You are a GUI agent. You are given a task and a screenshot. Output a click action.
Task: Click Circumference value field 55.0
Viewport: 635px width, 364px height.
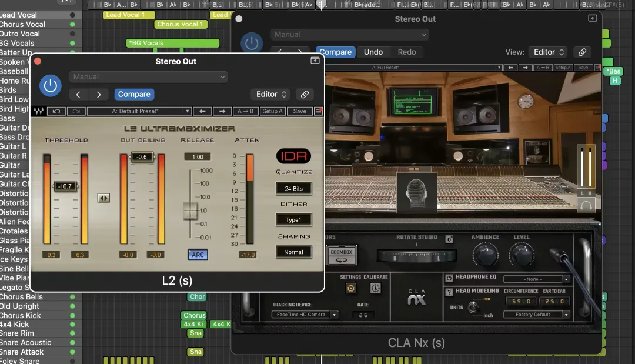[521, 301]
